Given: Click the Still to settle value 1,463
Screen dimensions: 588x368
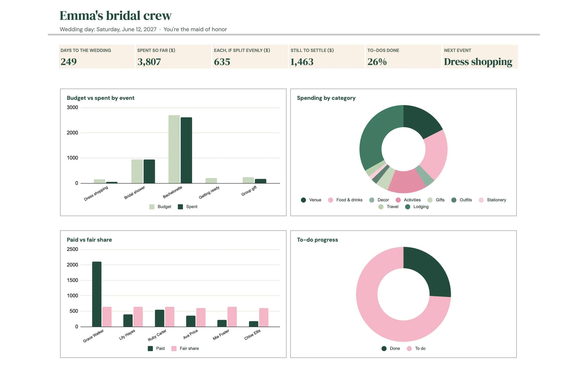Looking at the screenshot, I should pyautogui.click(x=302, y=62).
